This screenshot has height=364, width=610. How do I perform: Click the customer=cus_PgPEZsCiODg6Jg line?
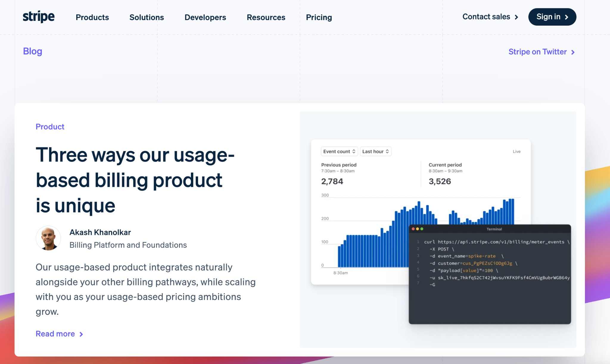(x=474, y=263)
